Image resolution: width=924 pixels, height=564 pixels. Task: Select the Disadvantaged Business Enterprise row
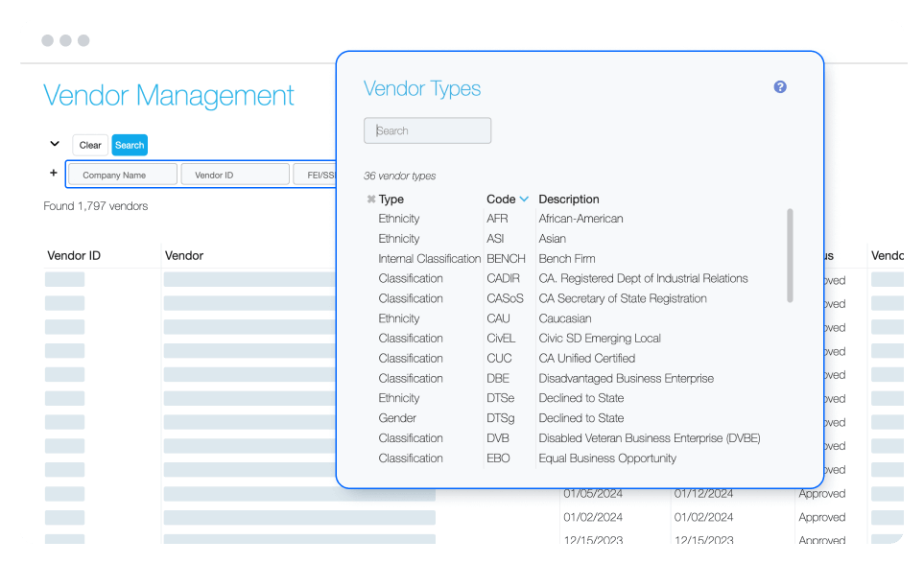pyautogui.click(x=627, y=378)
